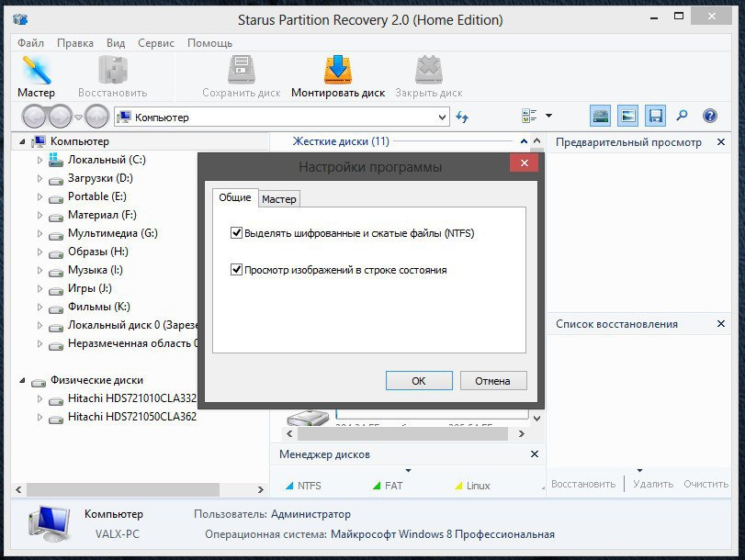This screenshot has width=745, height=560.
Task: Close the Предварительный просмотр panel
Action: [x=721, y=142]
